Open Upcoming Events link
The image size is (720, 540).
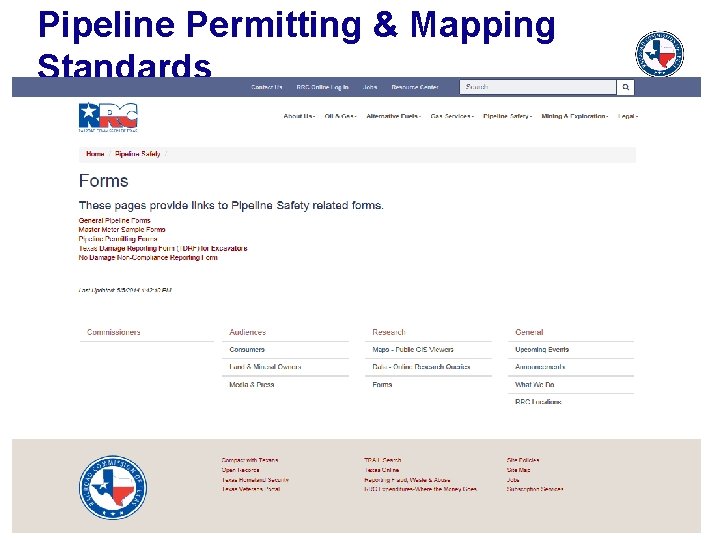pyautogui.click(x=542, y=349)
